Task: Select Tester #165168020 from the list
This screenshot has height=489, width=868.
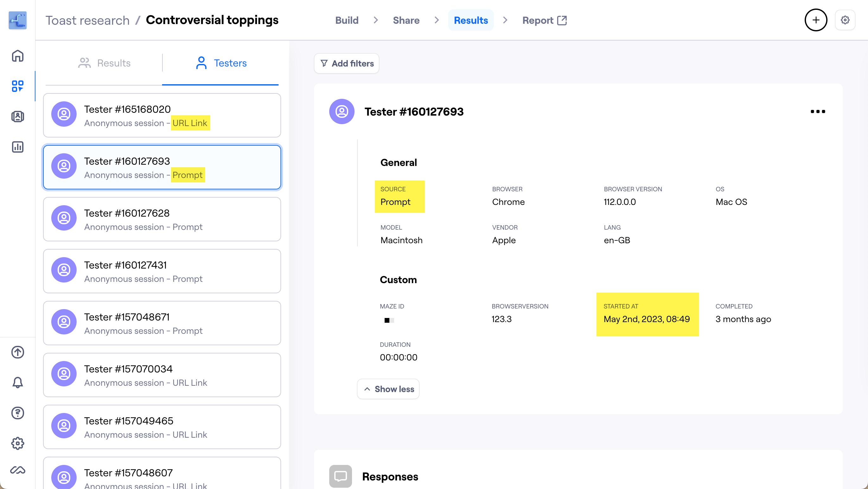Action: click(162, 115)
